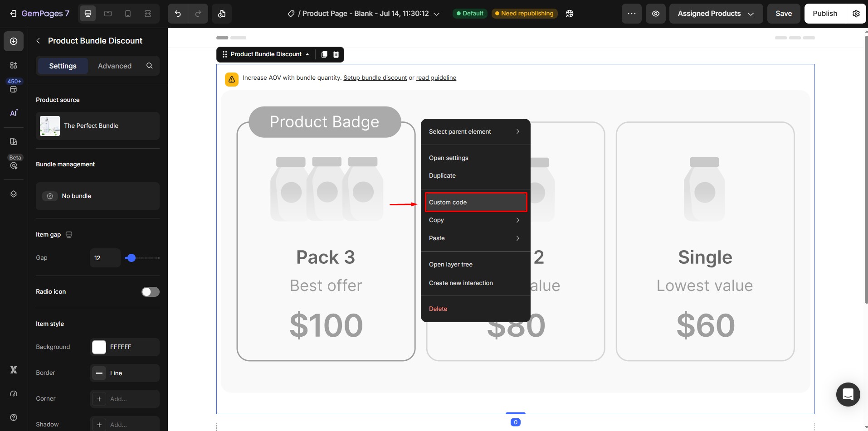868x431 pixels.
Task: Toggle the Radio icon switch
Action: point(151,292)
